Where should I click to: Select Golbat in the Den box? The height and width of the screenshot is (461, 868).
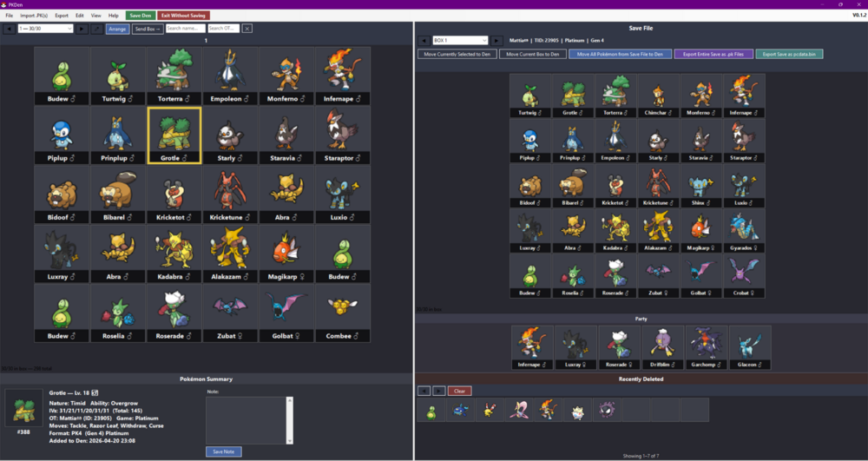pyautogui.click(x=286, y=313)
